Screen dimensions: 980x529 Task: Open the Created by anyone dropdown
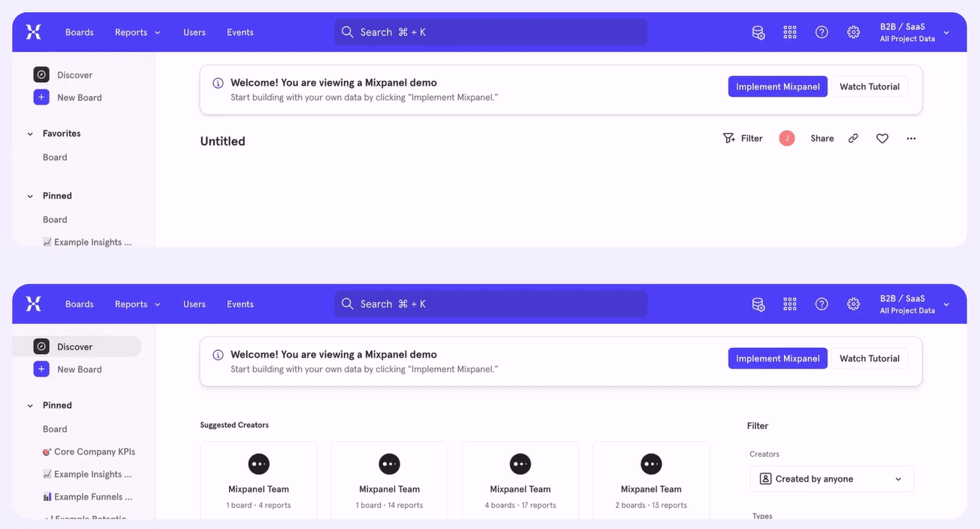pyautogui.click(x=831, y=479)
